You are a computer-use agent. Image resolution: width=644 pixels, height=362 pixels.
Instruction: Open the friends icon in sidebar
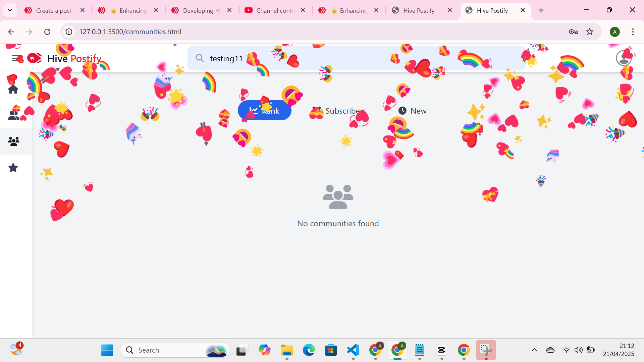point(13,115)
